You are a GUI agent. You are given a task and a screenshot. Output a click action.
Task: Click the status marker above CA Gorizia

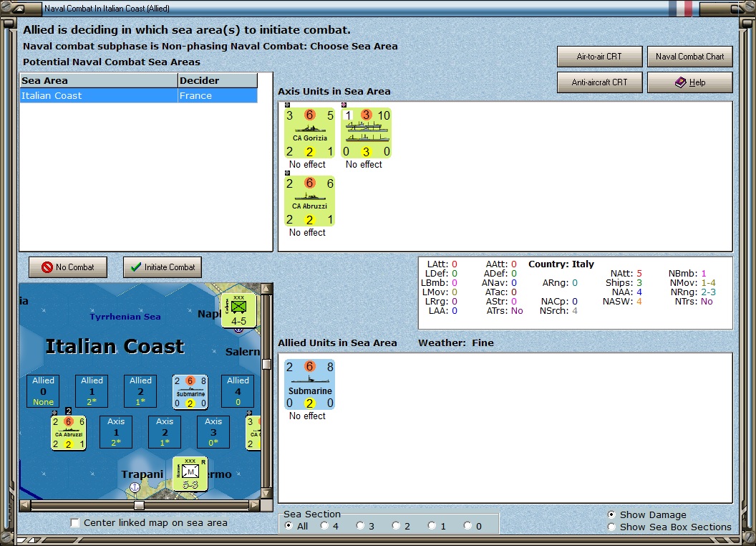[287, 105]
